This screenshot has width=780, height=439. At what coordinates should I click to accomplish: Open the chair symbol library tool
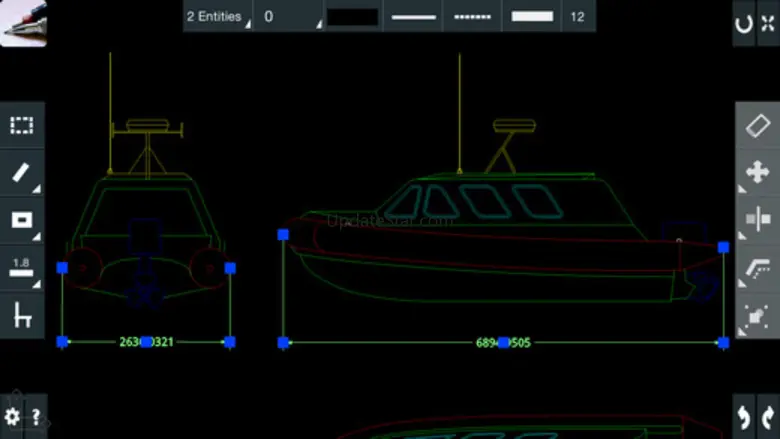tap(22, 315)
